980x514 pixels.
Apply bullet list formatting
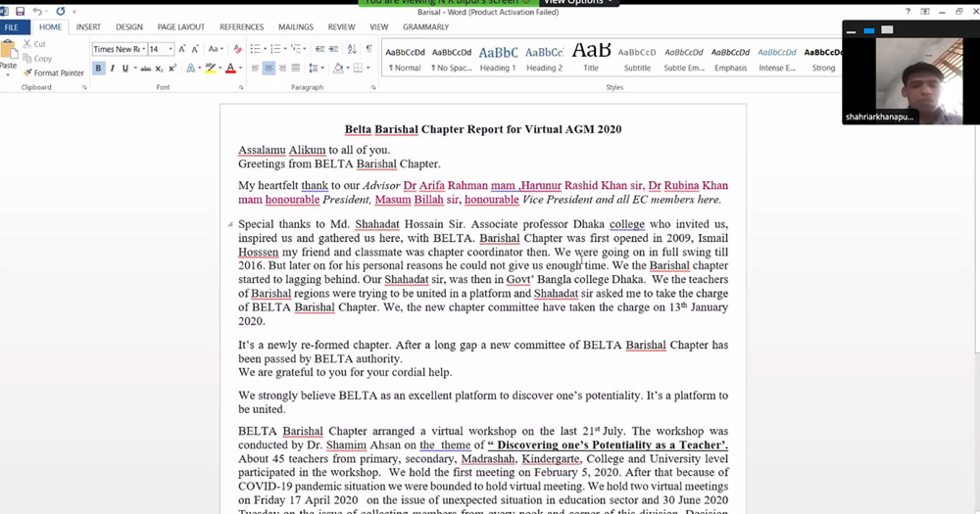click(x=255, y=49)
